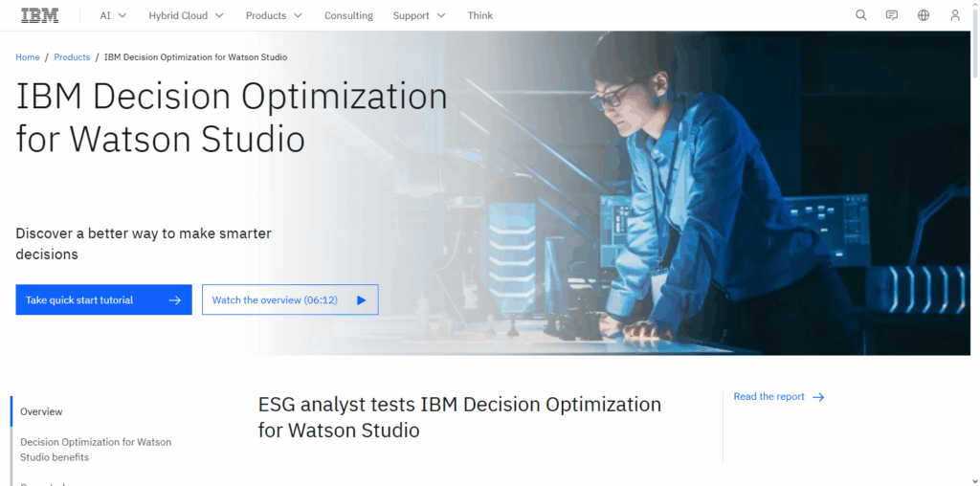Click play icon on Watch the overview
This screenshot has height=486, width=980.
(361, 300)
